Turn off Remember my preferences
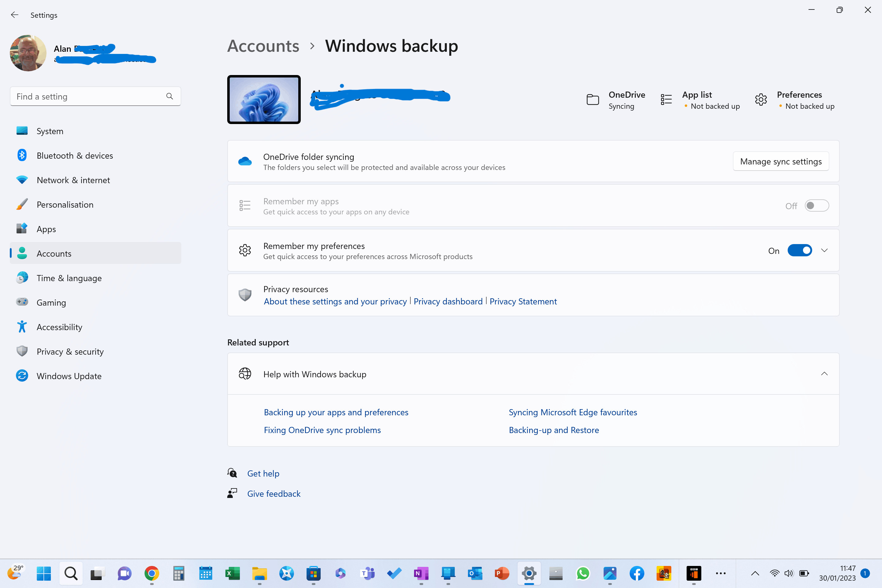The image size is (882, 588). tap(800, 250)
